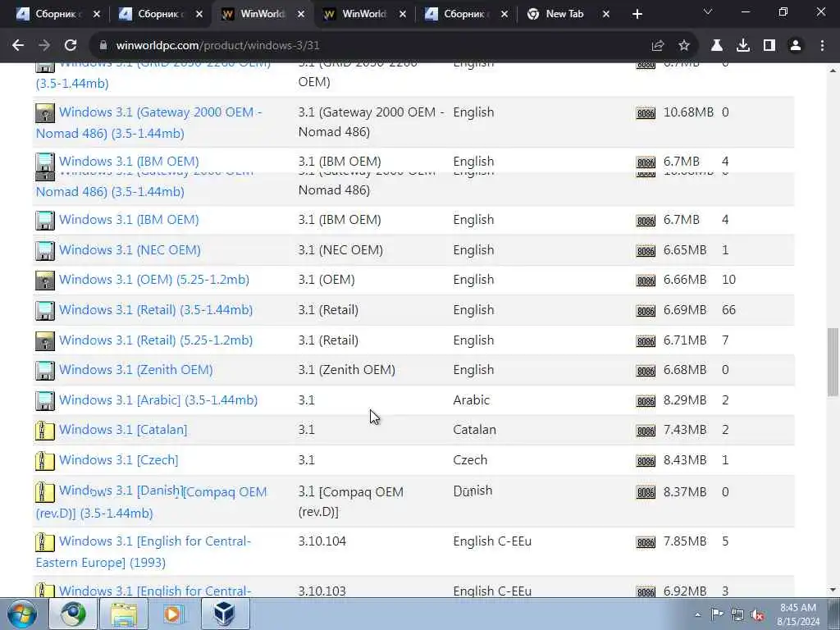
Task: Open Windows 3.1 (Gateway 2000 OEM - Nomad 486) link
Action: click(x=149, y=123)
